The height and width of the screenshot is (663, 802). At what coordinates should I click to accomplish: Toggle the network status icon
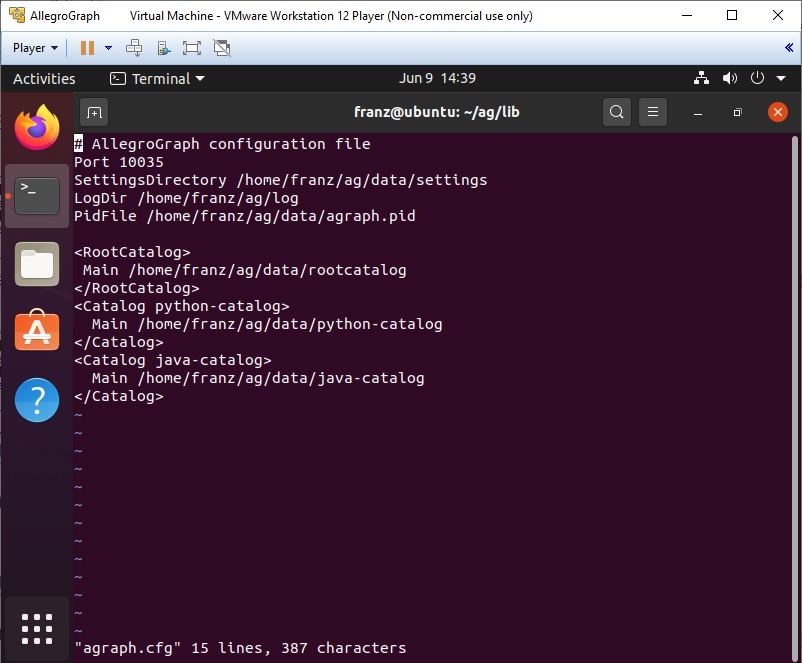[701, 78]
